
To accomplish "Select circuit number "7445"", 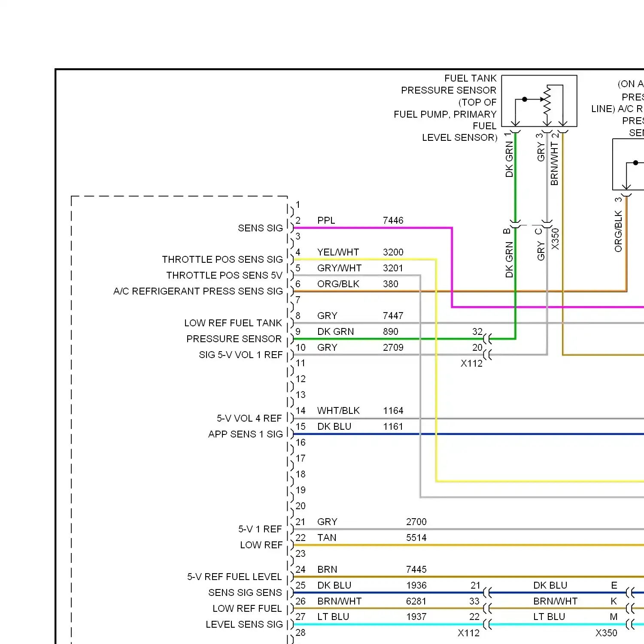I will (x=416, y=569).
